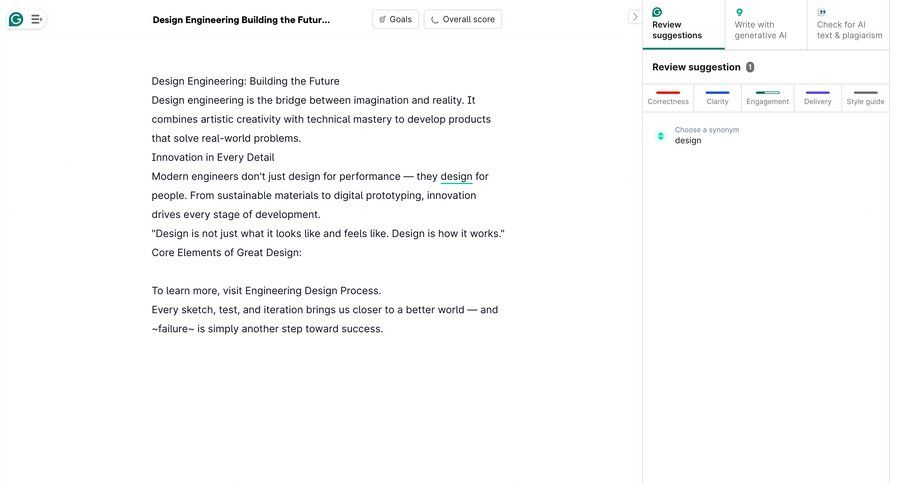View the Overall score
This screenshot has height=484, width=900.
463,19
